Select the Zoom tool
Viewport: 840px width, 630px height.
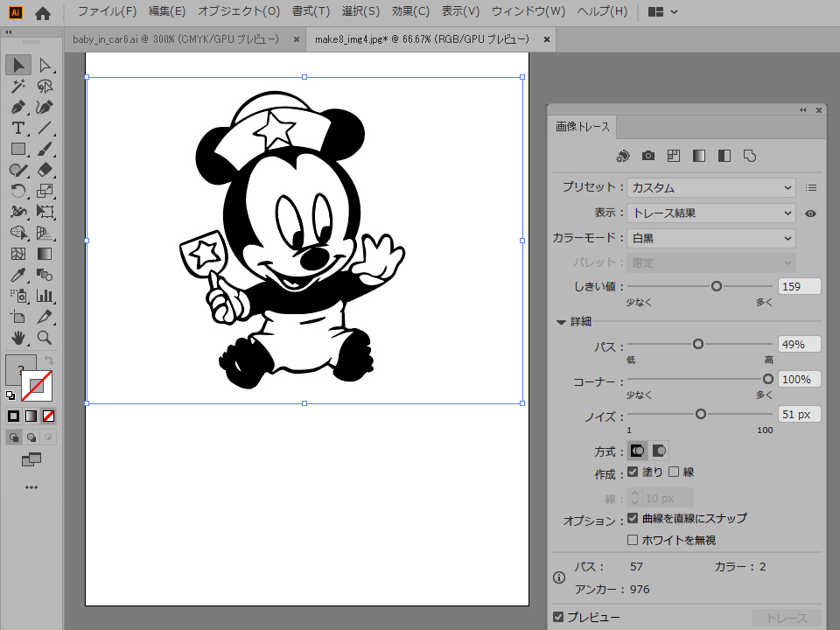pos(45,338)
